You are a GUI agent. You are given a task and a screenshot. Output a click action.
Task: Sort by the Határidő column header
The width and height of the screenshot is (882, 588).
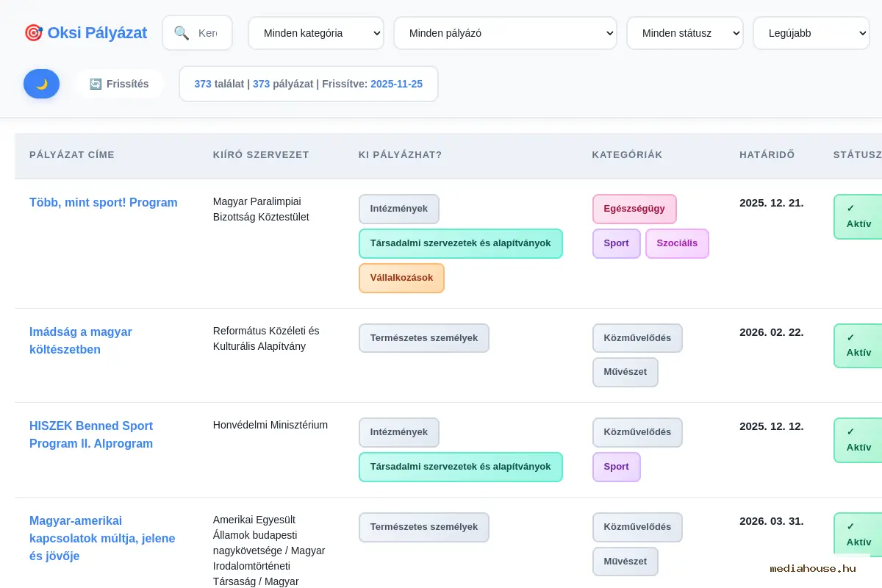click(767, 155)
